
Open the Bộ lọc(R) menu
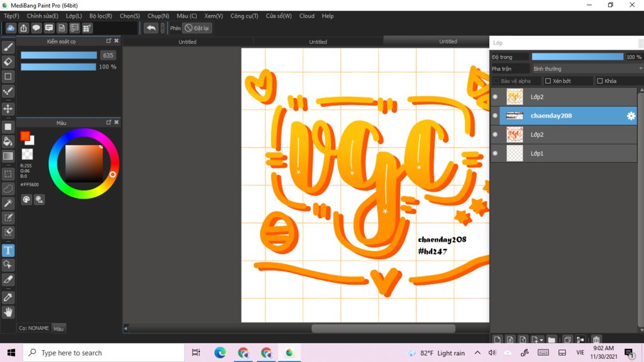pos(101,16)
